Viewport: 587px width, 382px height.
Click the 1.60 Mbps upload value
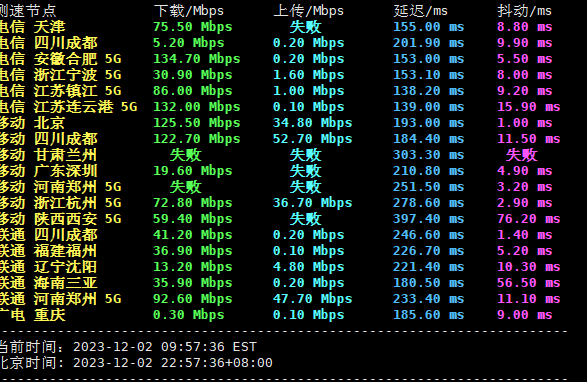tap(308, 75)
